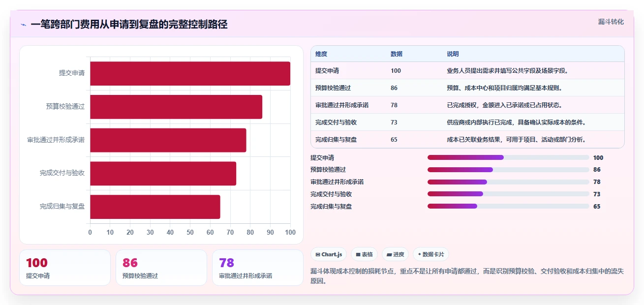
Task: Click the 完成归集与复盘 progress bar showing 65
Action: [x=508, y=206]
